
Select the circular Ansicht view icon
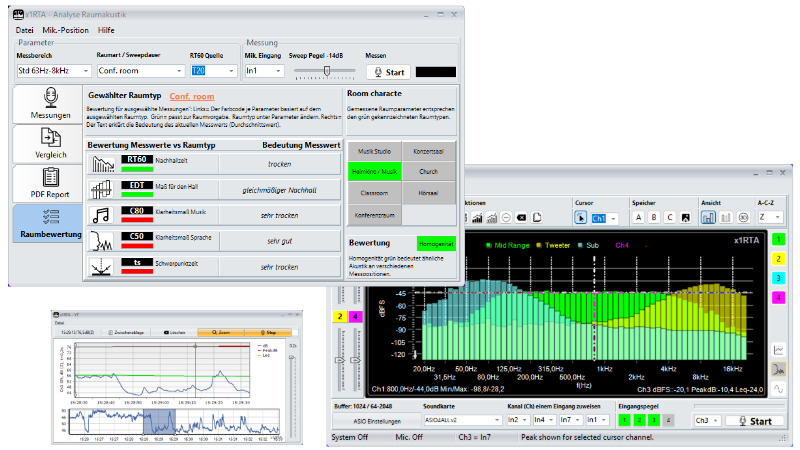coord(743,218)
